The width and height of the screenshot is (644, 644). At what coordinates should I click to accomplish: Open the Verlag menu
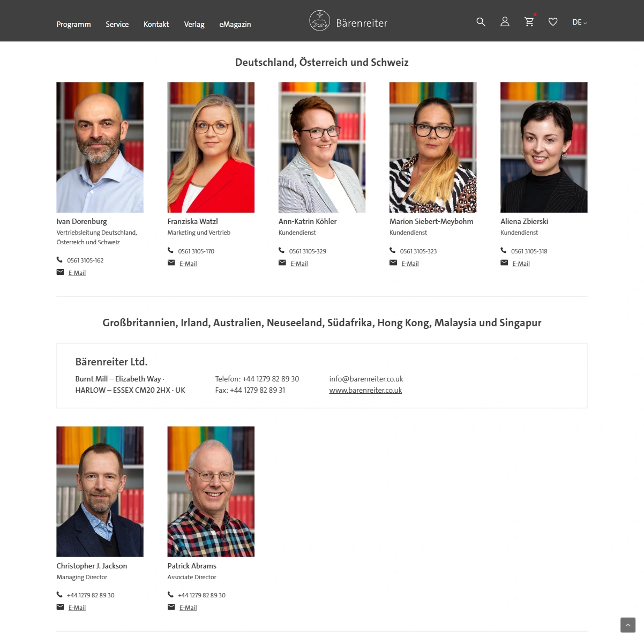click(x=194, y=24)
